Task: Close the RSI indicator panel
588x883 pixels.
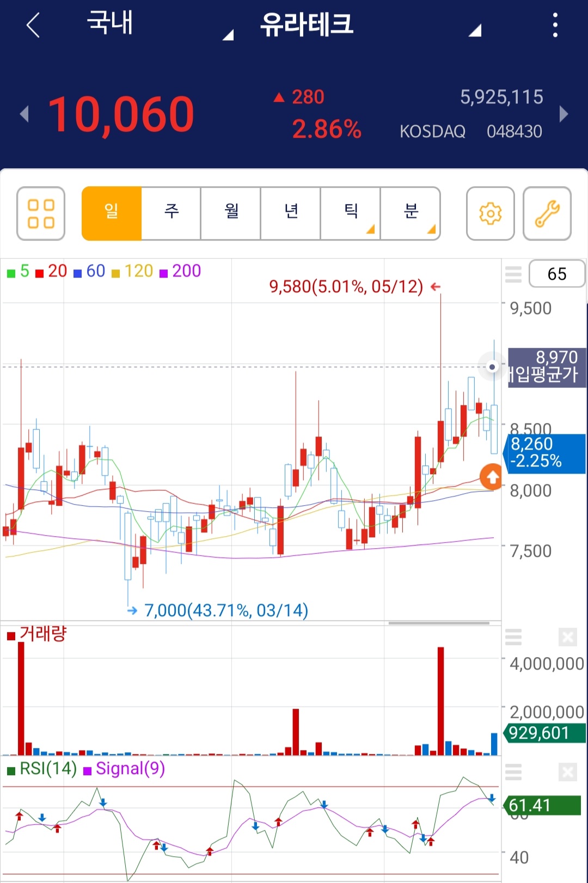Action: click(x=567, y=771)
